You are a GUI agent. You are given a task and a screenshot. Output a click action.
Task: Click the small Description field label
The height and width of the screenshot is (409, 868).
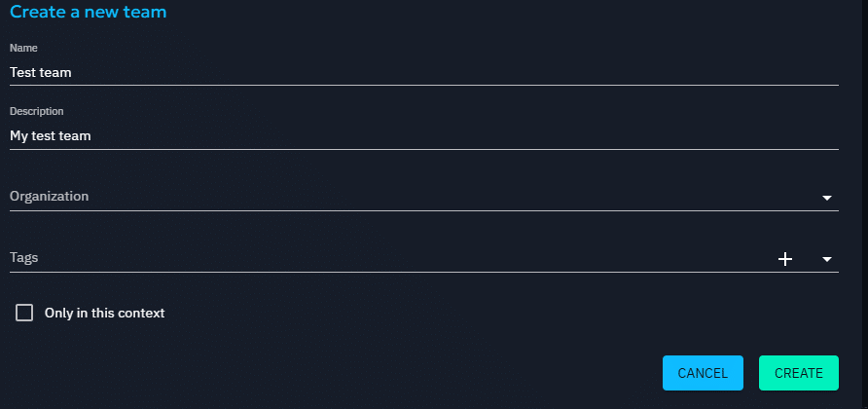(x=37, y=112)
